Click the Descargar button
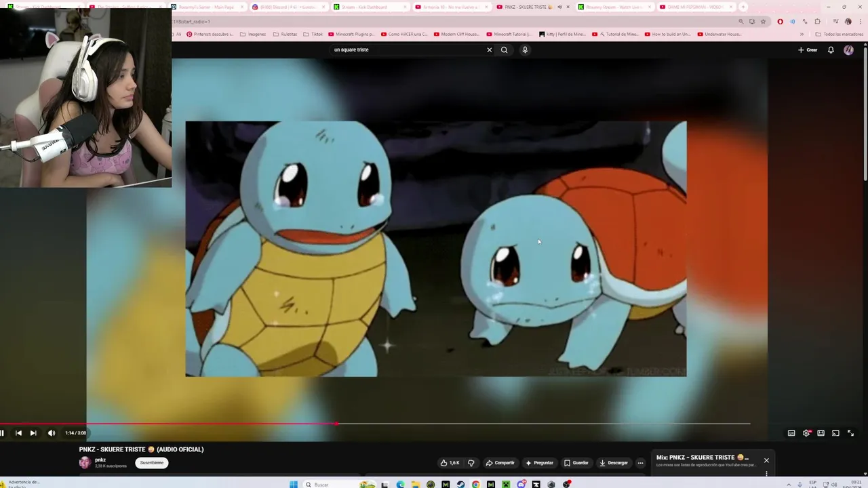This screenshot has height=488, width=868. [614, 463]
